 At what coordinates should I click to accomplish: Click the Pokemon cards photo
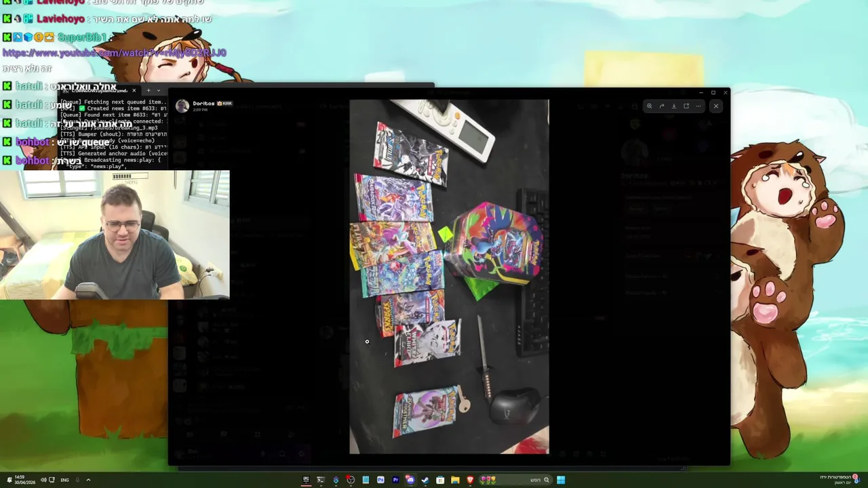[449, 277]
